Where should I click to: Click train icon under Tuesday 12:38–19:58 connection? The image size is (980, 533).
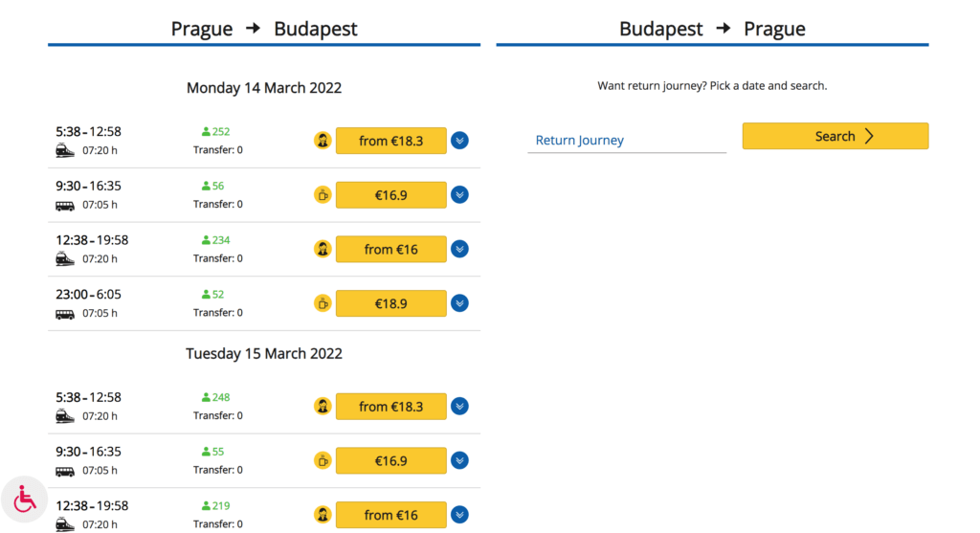coord(65,524)
